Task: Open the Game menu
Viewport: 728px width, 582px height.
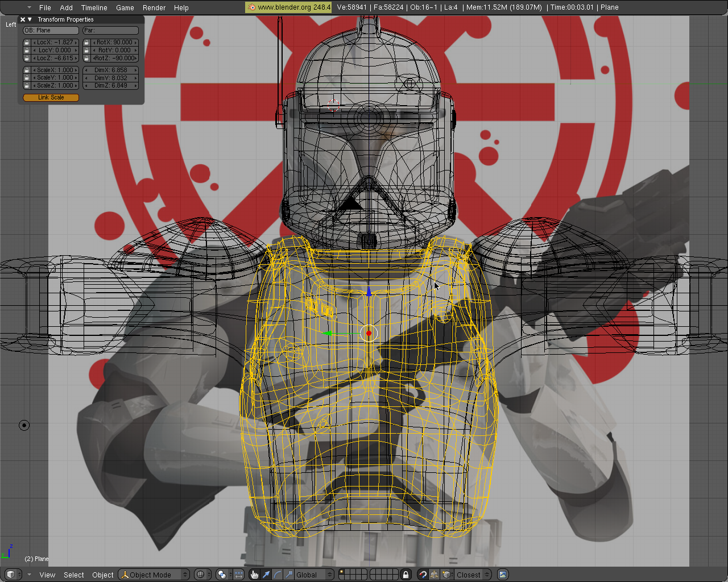Action: (125, 7)
